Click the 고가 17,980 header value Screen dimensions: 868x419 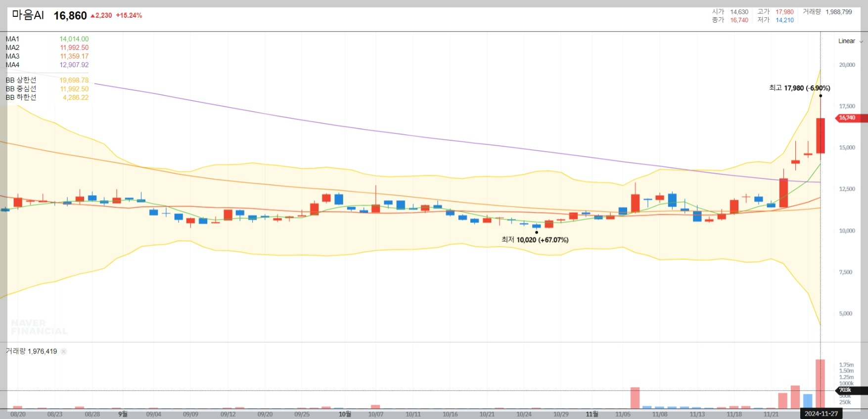[776, 12]
